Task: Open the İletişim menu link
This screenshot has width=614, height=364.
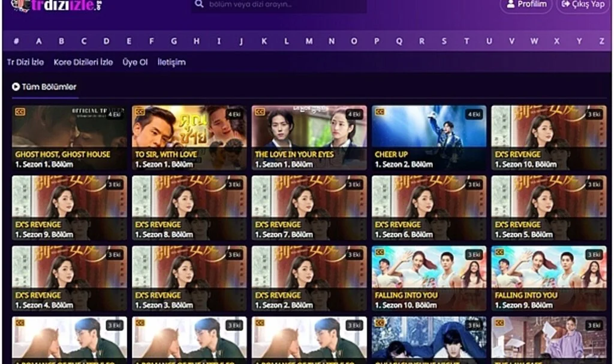Action: [171, 62]
